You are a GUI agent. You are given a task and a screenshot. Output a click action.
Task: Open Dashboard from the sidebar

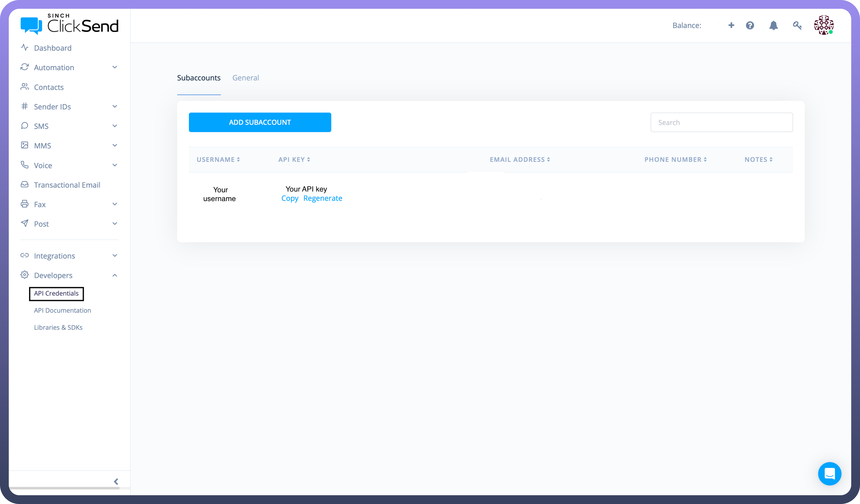53,48
